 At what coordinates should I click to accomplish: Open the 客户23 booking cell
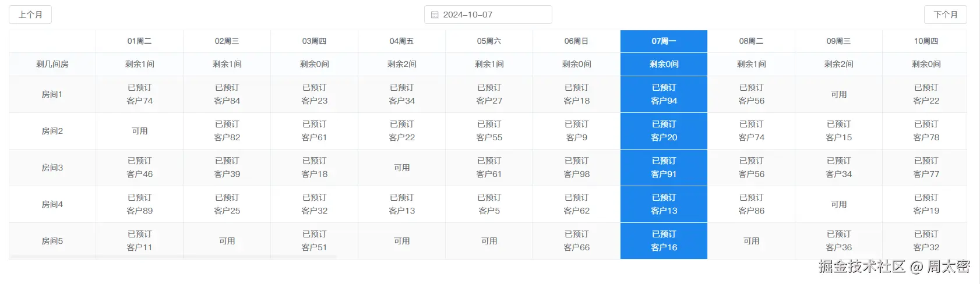[x=315, y=94]
